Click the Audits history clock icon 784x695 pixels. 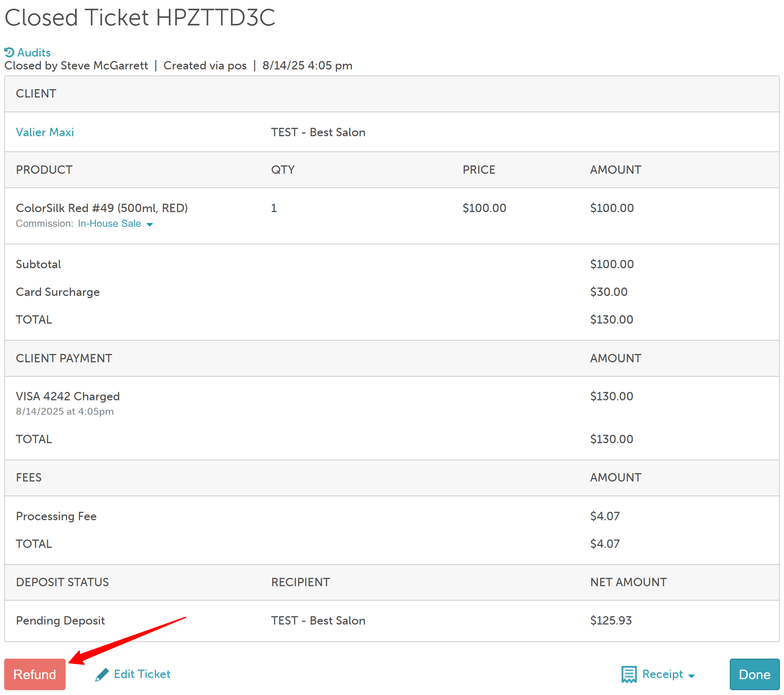pyautogui.click(x=9, y=52)
